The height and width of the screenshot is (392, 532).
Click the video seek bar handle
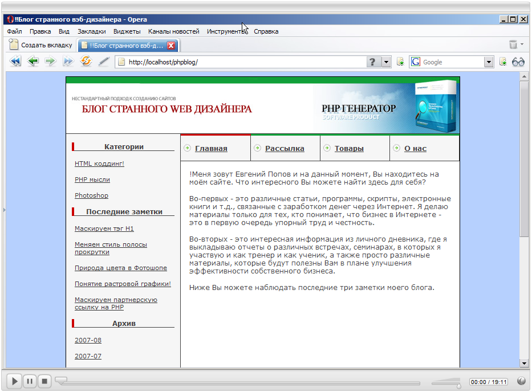click(61, 381)
